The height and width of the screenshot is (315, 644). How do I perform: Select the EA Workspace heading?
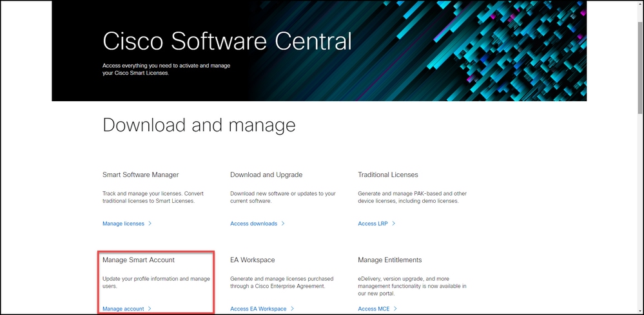(253, 260)
